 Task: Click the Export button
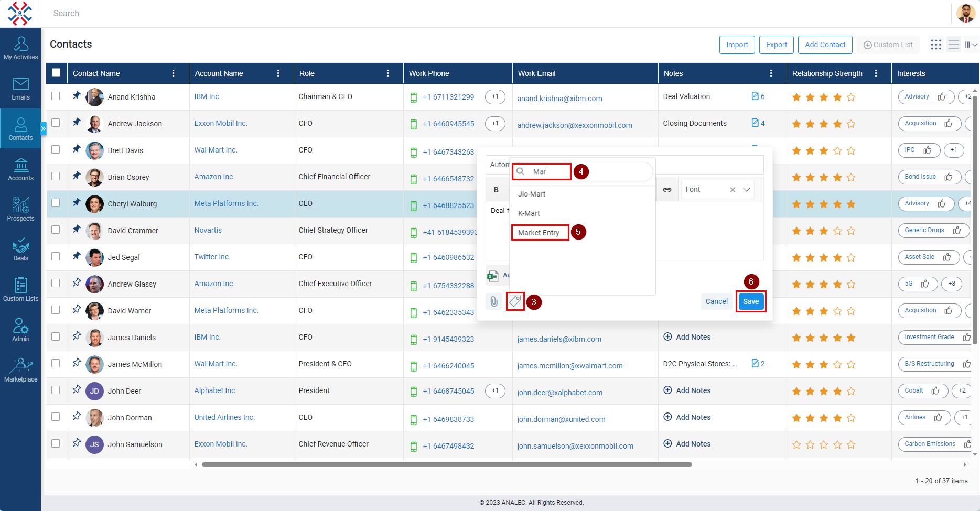(777, 45)
